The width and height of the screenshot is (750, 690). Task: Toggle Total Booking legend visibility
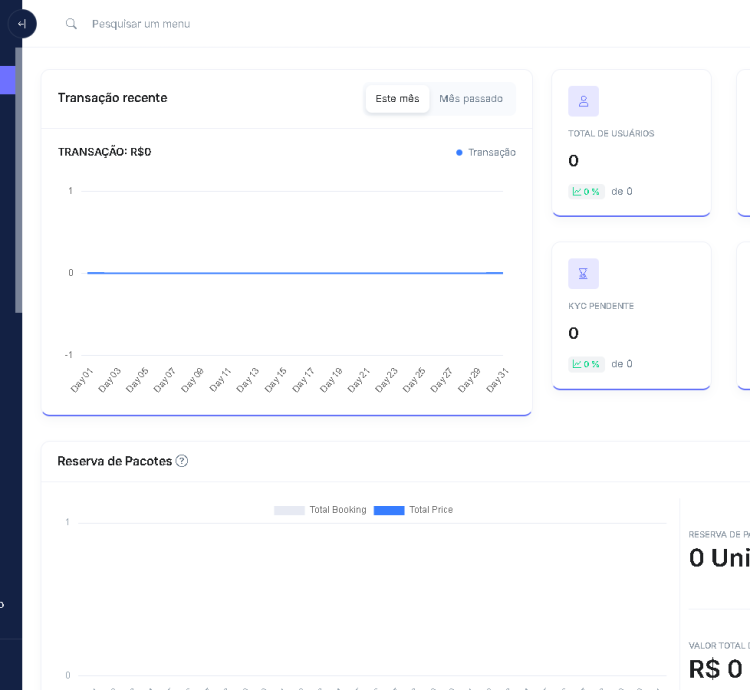(x=321, y=510)
